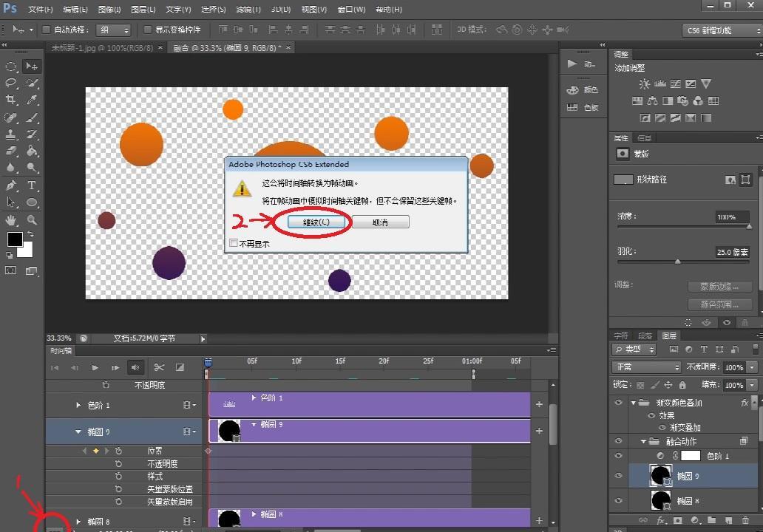Open the 正常 blend mode dropdown
Image resolution: width=763 pixels, height=532 pixels.
click(x=646, y=367)
